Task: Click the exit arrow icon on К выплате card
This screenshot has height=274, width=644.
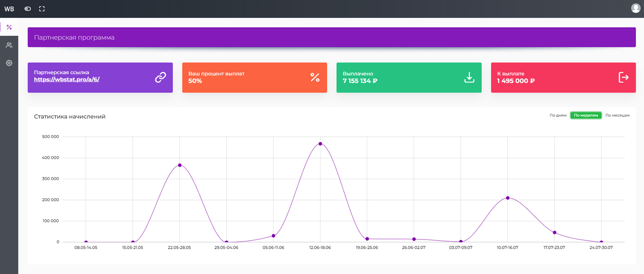Action: pos(623,77)
